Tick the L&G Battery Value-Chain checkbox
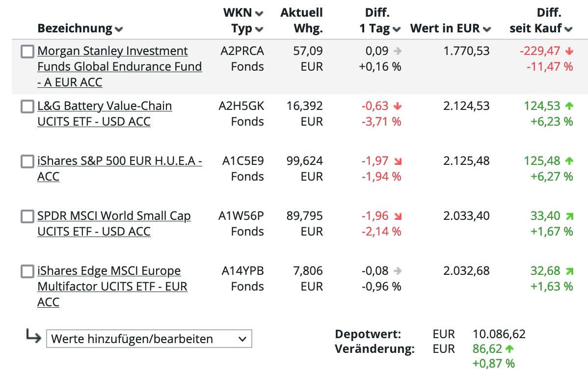Image resolution: width=588 pixels, height=373 pixels. pyautogui.click(x=27, y=107)
